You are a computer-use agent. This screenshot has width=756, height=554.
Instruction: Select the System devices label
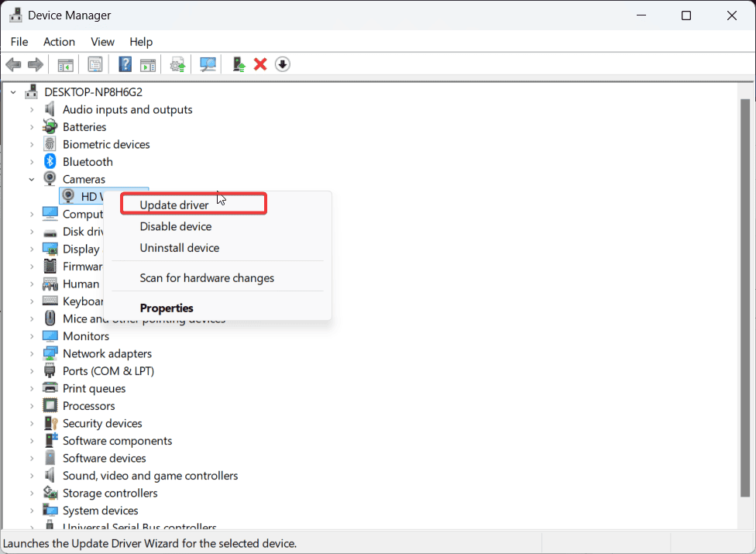point(100,510)
